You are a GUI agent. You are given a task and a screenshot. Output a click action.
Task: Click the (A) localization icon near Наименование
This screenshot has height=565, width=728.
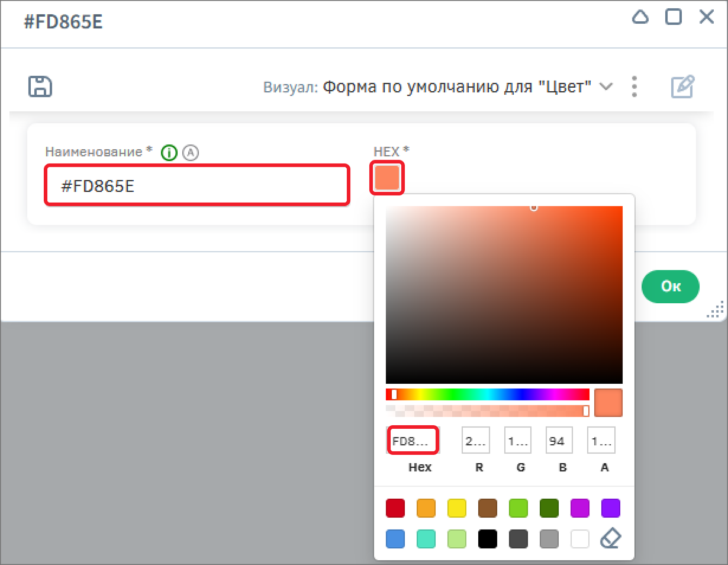(x=191, y=152)
